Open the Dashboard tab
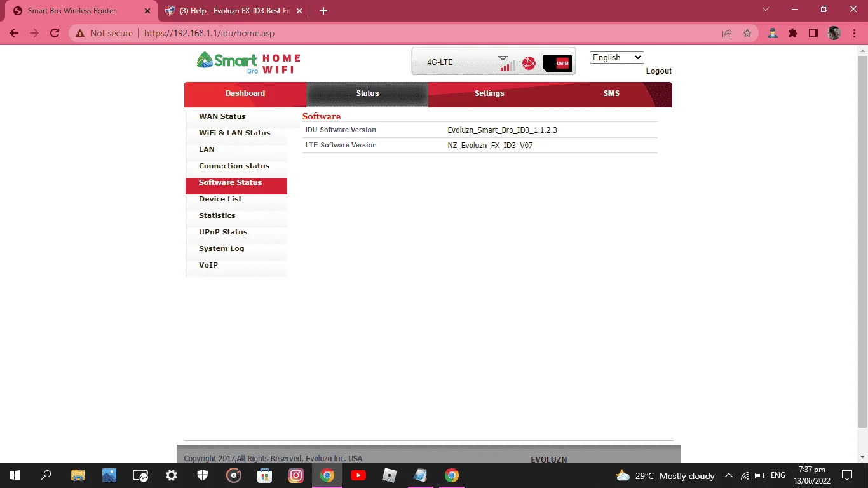Screen dimensions: 868x488 coord(245,93)
